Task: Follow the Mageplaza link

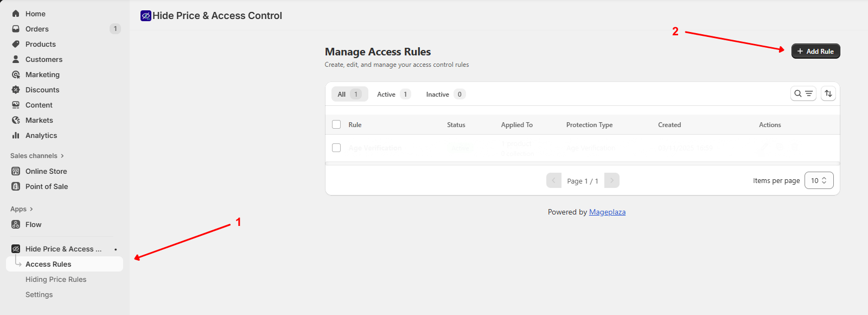Action: 607,212
